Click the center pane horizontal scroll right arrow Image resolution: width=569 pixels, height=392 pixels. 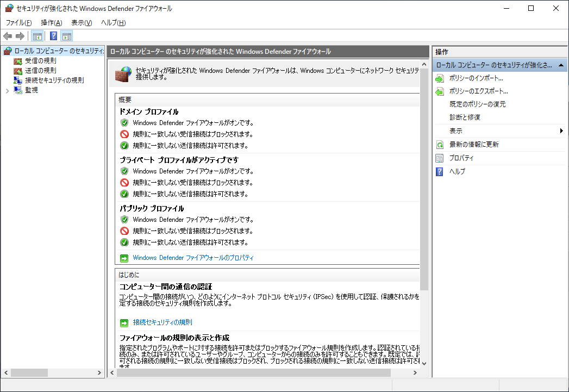[x=415, y=373]
